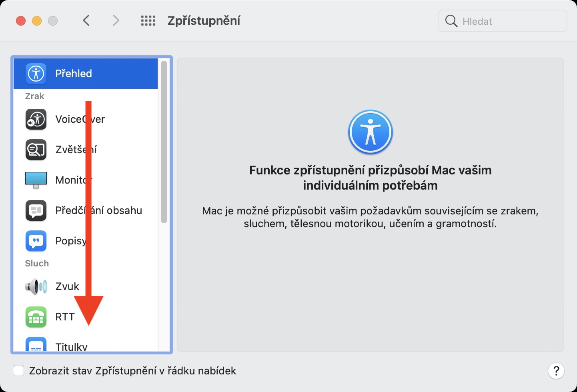The height and width of the screenshot is (392, 577).
Task: Click the Zvětšení magnifier icon
Action: click(36, 150)
